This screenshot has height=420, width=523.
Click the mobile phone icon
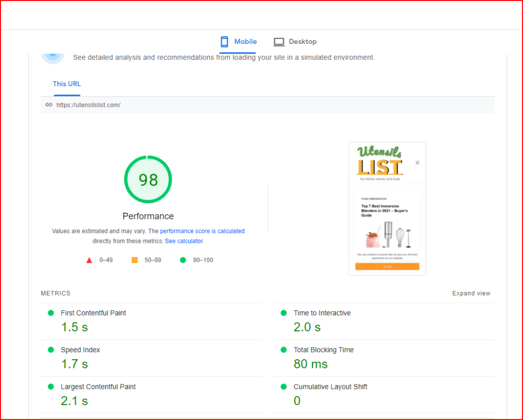click(224, 42)
